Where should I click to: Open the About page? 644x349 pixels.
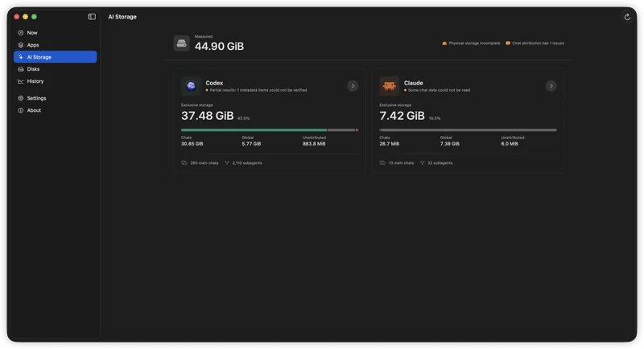tap(55, 110)
